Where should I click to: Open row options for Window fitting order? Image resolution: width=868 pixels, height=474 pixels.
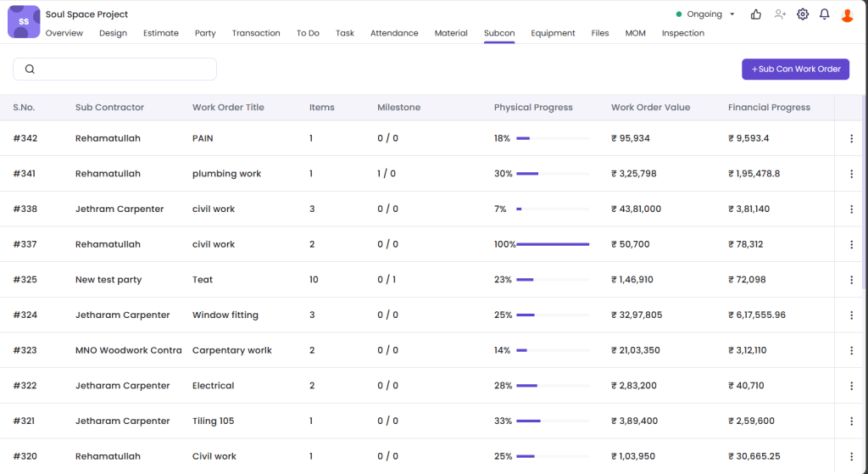pyautogui.click(x=851, y=315)
